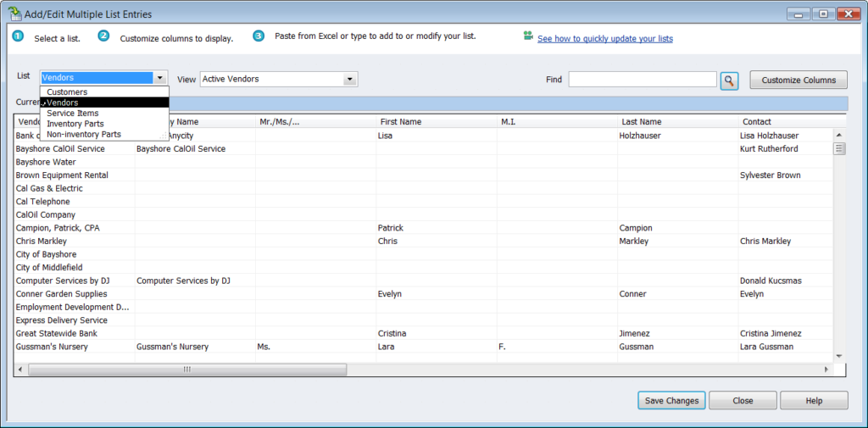
Task: Select Service Items in the dropdown list
Action: click(x=73, y=113)
